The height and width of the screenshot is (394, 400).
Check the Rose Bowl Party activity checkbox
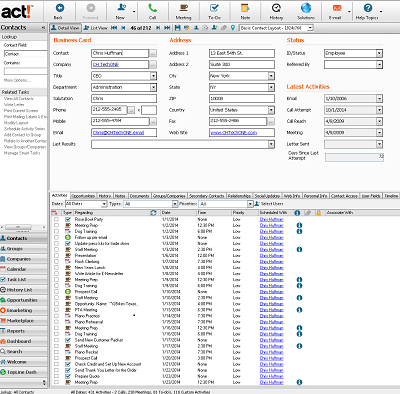point(56,219)
